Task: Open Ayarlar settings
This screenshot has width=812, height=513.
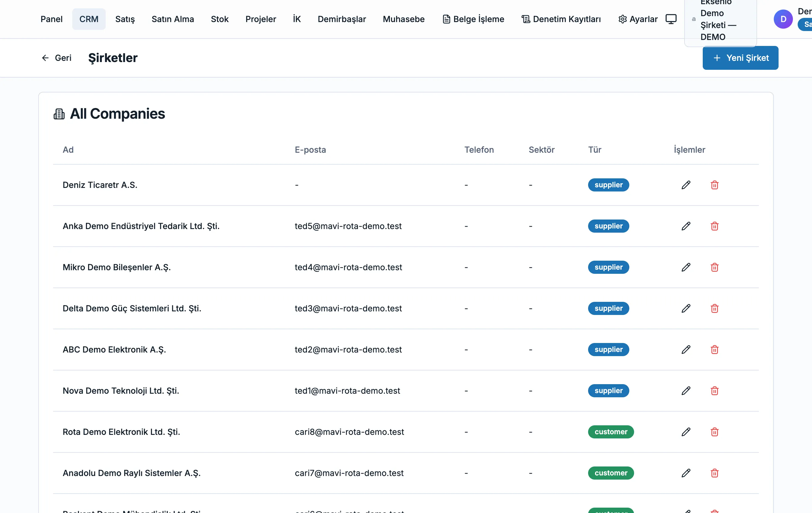Action: 638,19
